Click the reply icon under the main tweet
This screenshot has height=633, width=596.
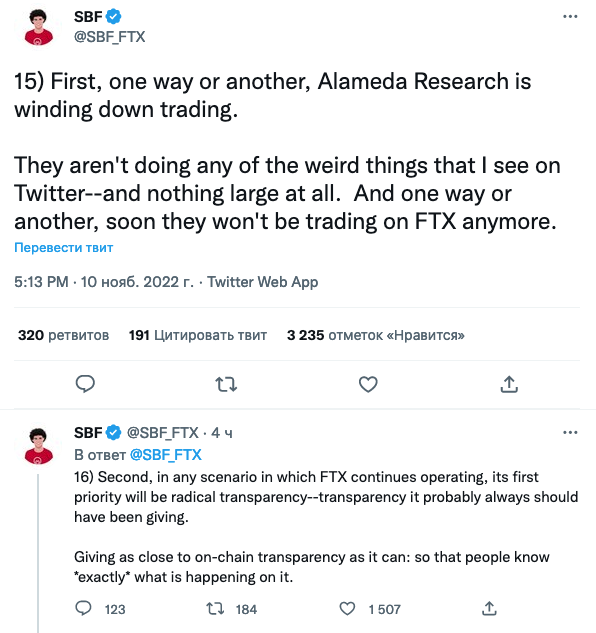pos(85,384)
